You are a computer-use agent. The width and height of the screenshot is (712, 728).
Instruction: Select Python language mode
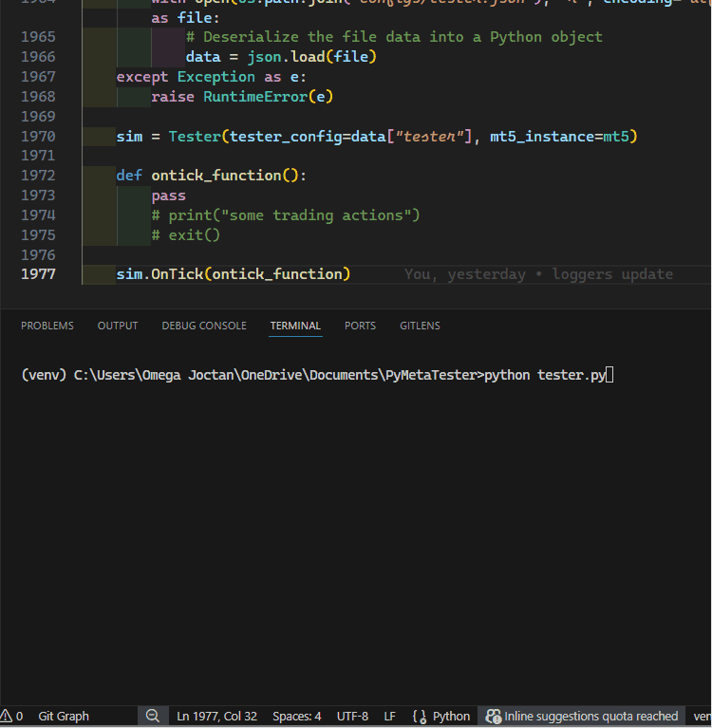(451, 716)
